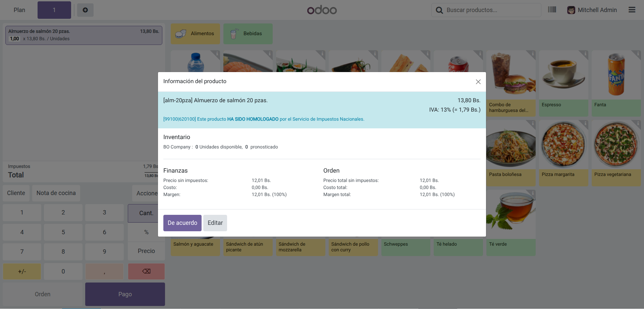Toggle the +/- sign key

22,271
